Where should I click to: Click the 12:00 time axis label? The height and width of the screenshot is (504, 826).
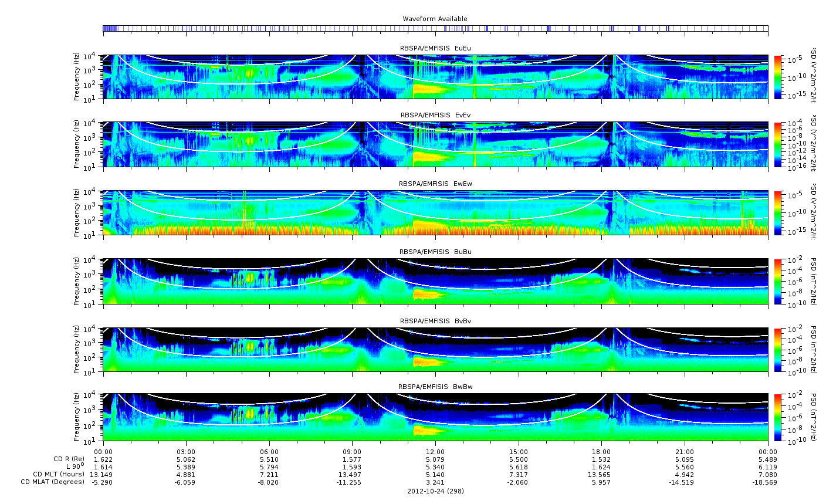pos(435,452)
